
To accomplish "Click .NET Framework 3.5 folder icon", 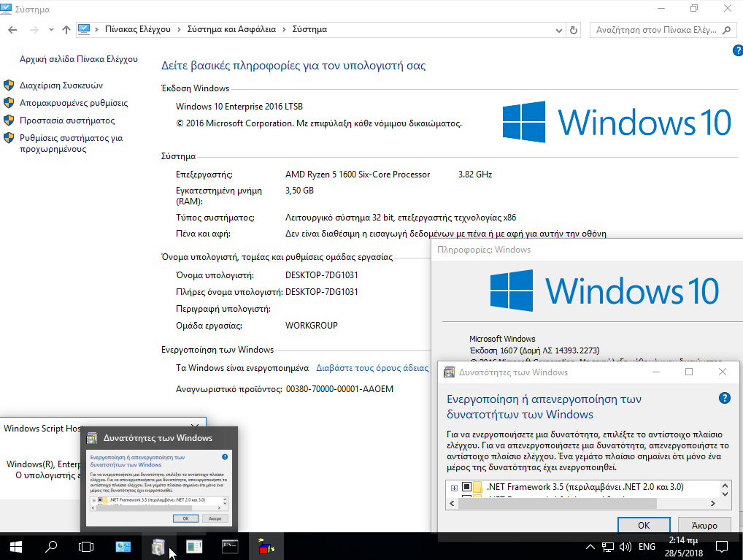I will 477,487.
